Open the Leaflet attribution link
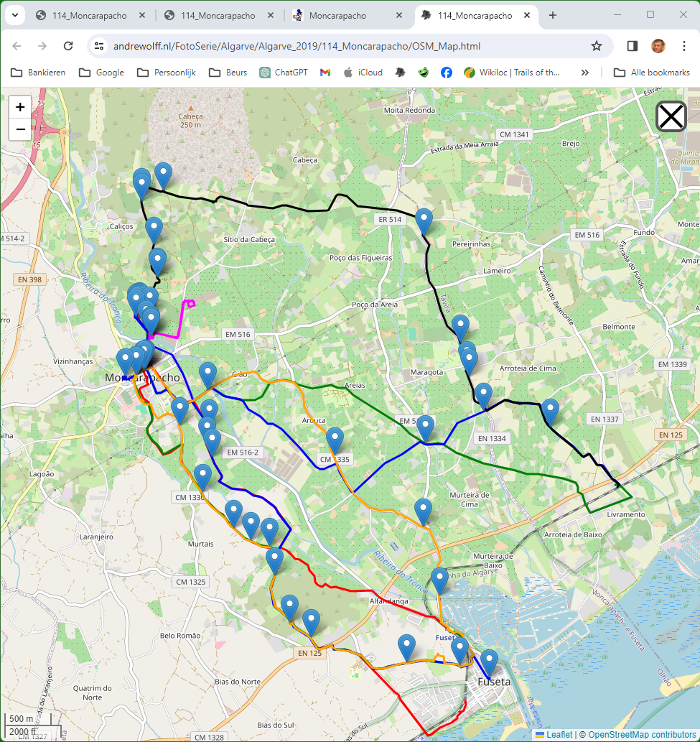The height and width of the screenshot is (742, 700). [x=560, y=734]
